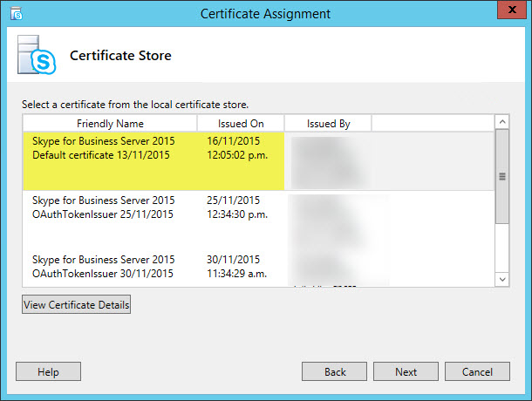Click issued date 30/11/2015 11:34:29 a.m.

[237, 266]
